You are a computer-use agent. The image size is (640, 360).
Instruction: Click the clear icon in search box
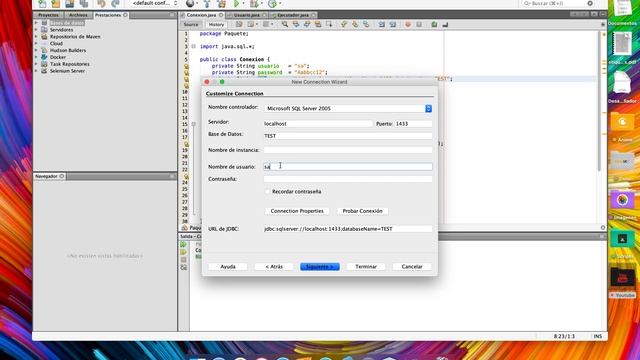click(x=590, y=3)
